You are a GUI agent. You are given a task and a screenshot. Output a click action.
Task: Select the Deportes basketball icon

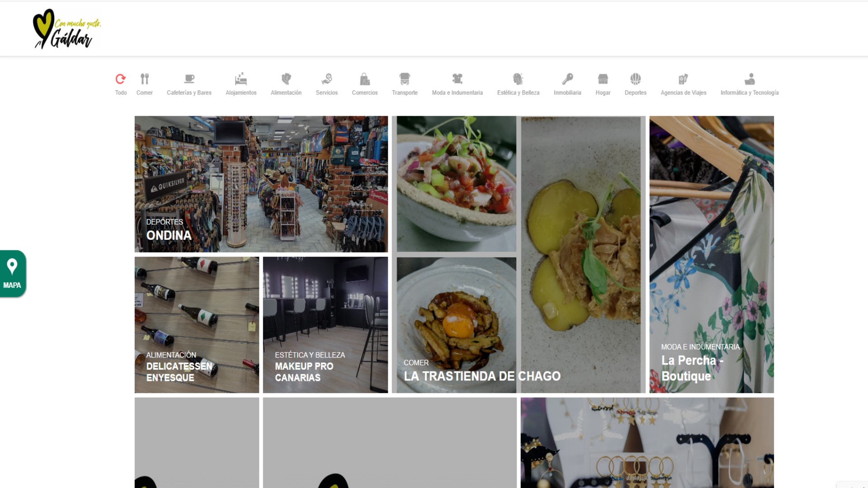click(635, 79)
